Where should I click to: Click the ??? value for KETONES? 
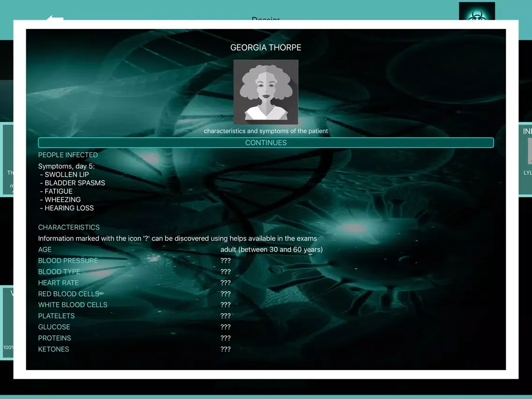[x=225, y=349]
